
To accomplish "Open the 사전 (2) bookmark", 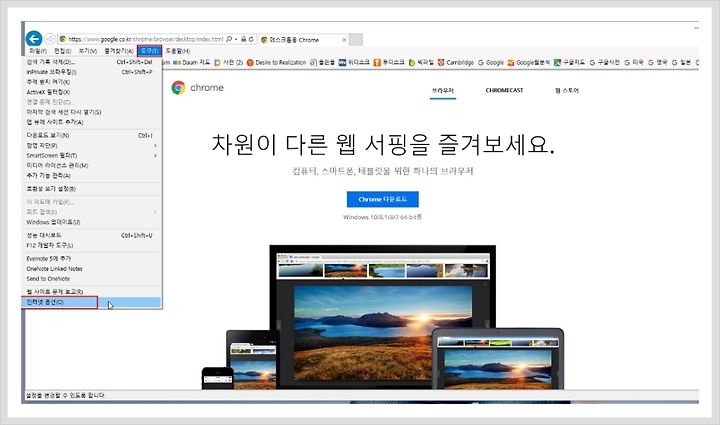I will [228, 62].
